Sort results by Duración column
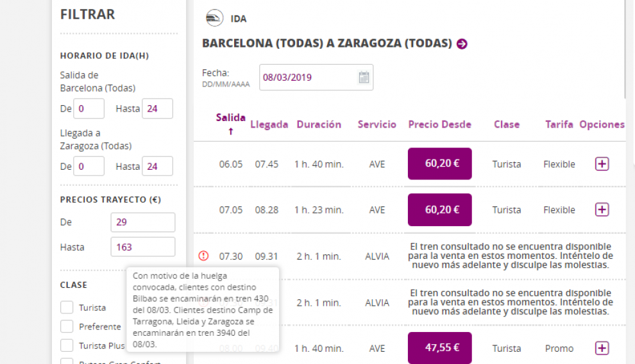The image size is (635, 364). [319, 124]
